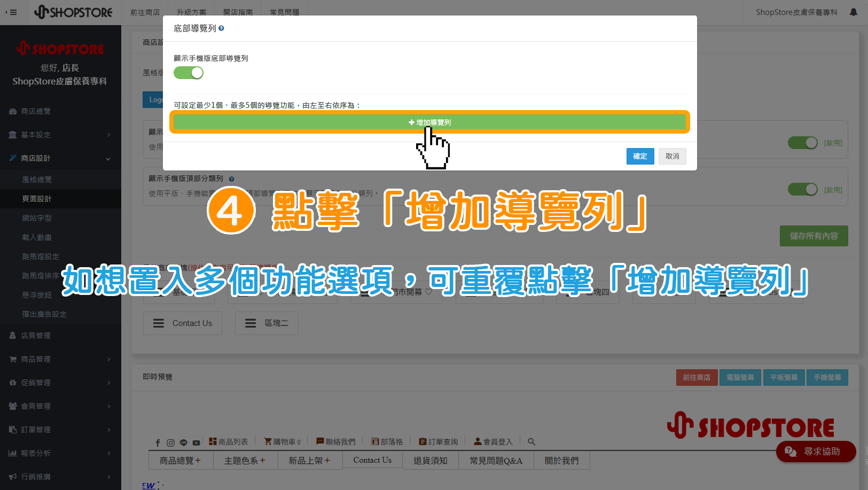Open the Facebook icon in the preview
This screenshot has height=490, width=868.
(x=158, y=442)
